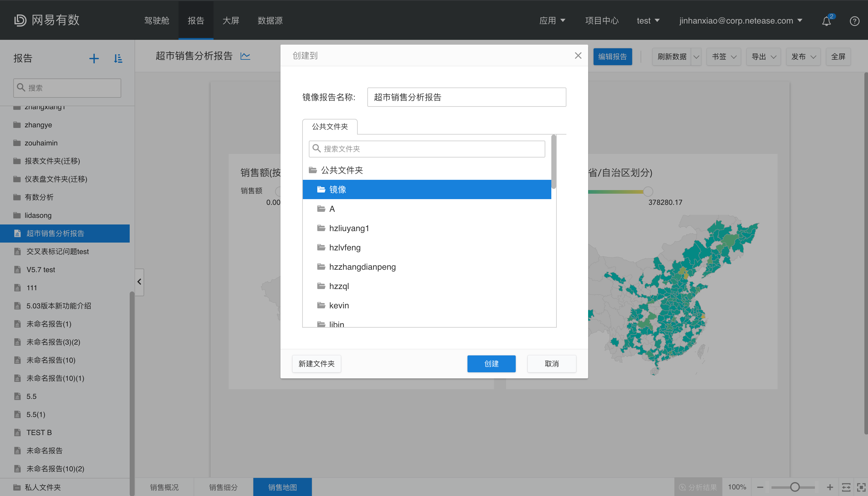Click the right handle of 销售额 color range slider
The width and height of the screenshot is (868, 496).
point(648,192)
